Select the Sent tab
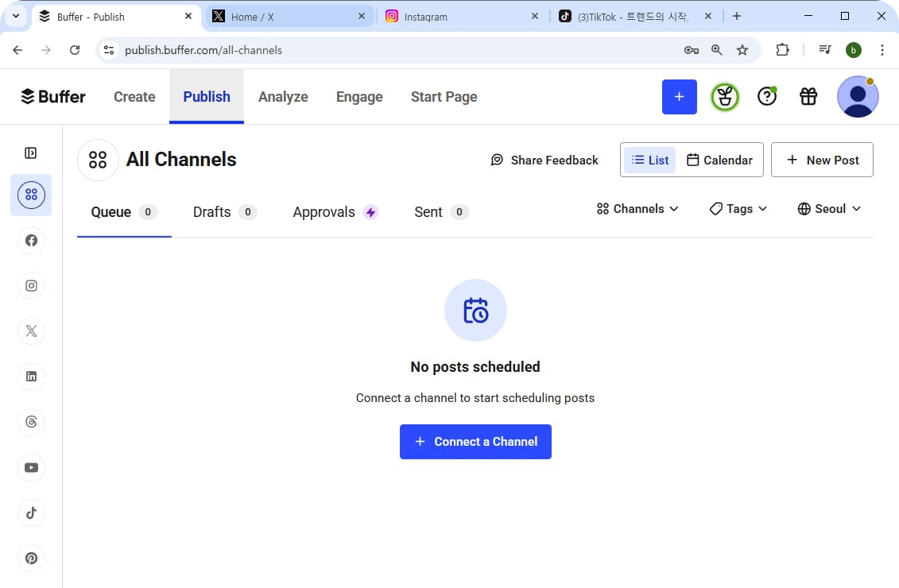 coord(441,212)
